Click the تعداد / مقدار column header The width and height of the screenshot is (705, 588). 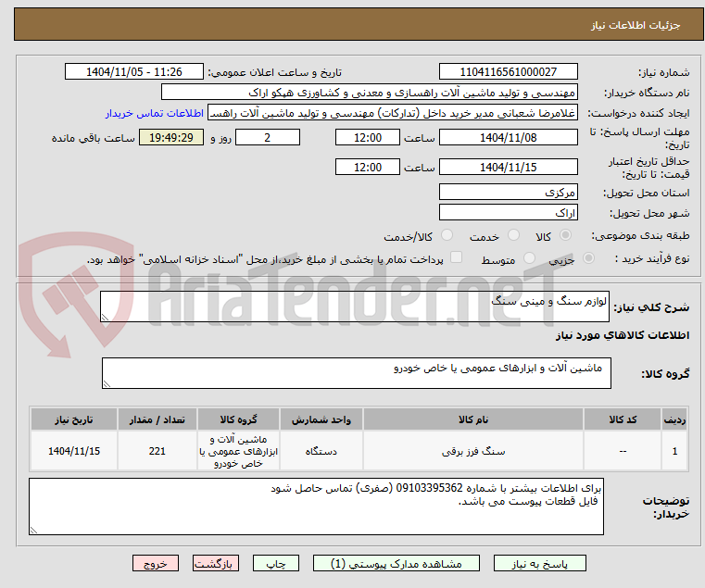point(157,419)
